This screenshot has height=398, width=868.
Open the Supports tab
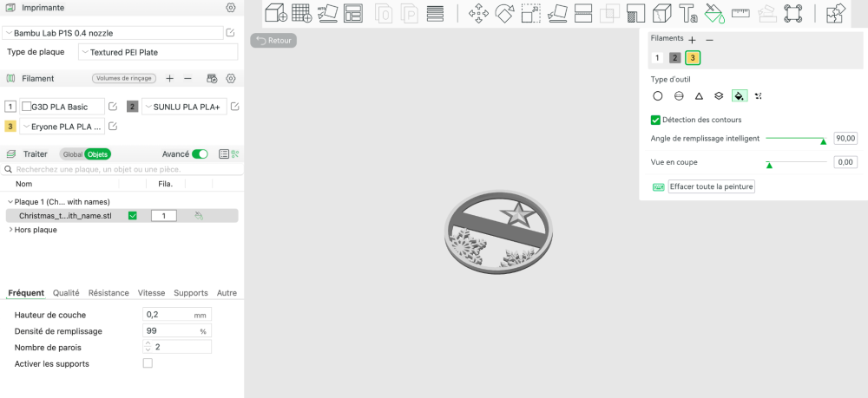[191, 293]
